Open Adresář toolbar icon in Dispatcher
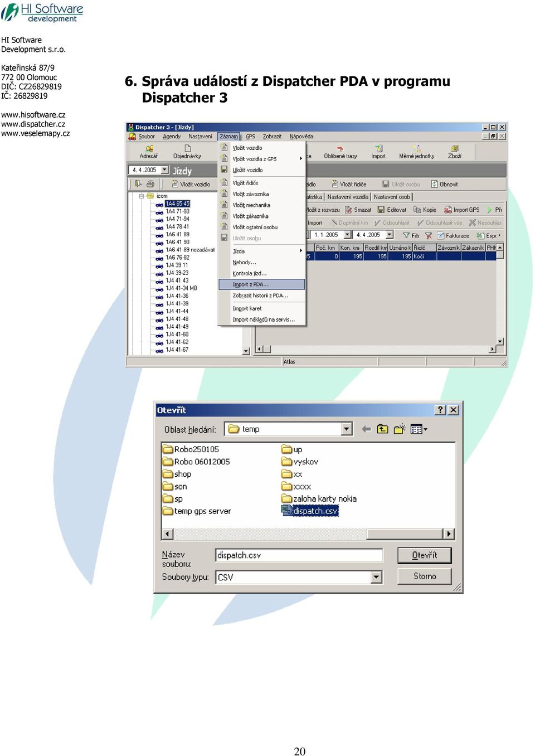 [149, 152]
